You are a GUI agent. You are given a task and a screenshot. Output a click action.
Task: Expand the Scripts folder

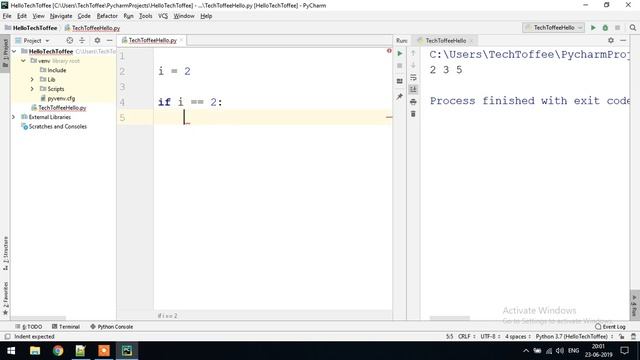pyautogui.click(x=32, y=89)
